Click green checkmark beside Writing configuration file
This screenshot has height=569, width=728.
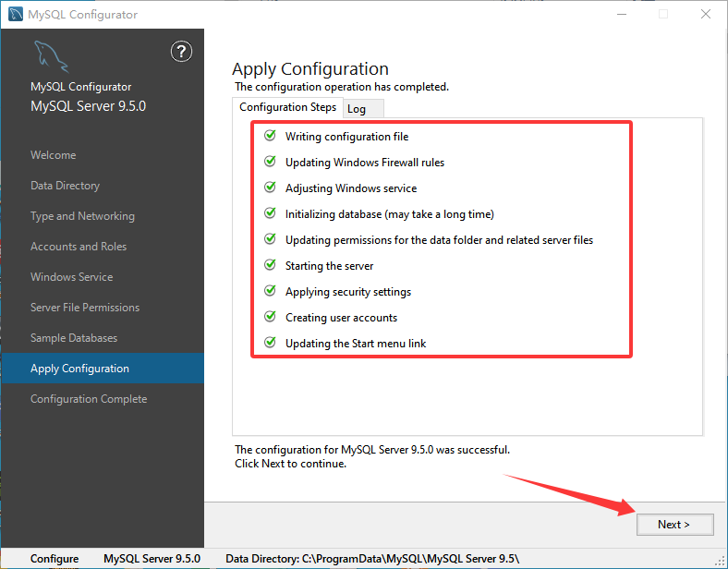click(270, 136)
